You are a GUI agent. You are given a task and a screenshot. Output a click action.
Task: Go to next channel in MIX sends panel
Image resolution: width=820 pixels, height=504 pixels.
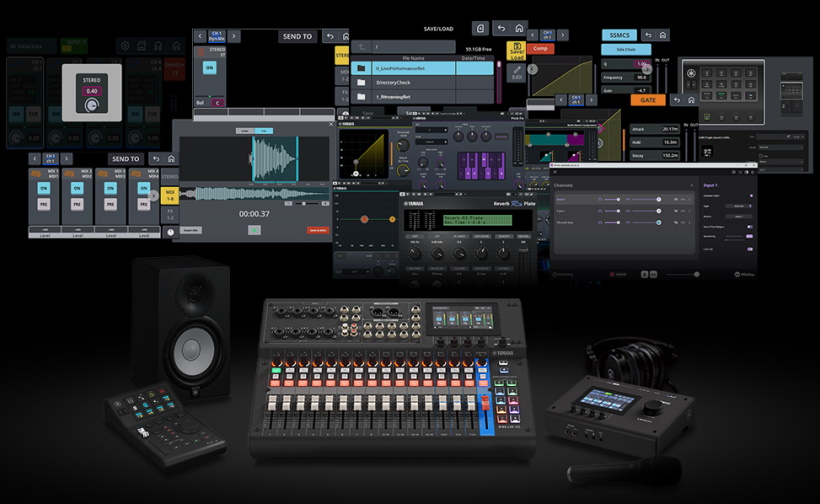pyautogui.click(x=66, y=158)
